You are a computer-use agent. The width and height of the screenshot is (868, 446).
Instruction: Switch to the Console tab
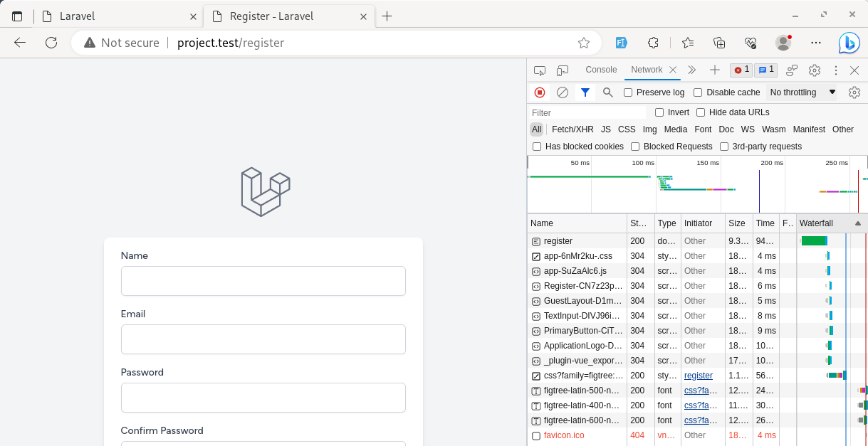[x=601, y=70]
